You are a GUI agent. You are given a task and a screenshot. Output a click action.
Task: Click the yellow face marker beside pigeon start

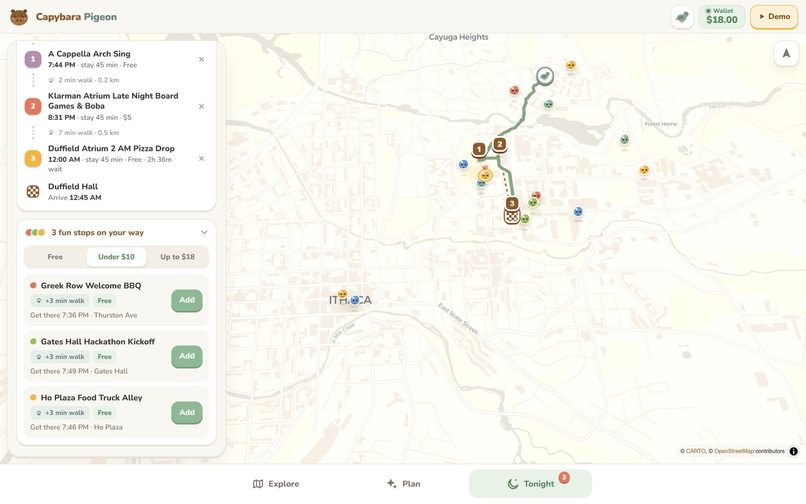pyautogui.click(x=571, y=65)
